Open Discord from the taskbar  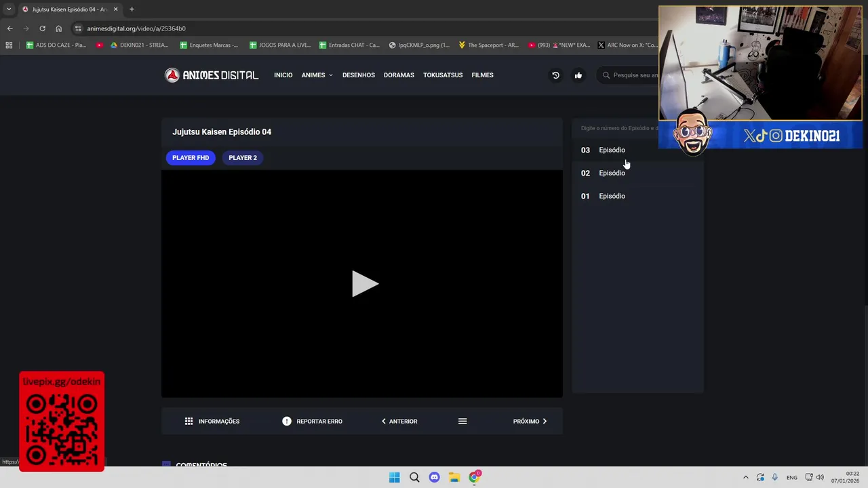coord(434,477)
